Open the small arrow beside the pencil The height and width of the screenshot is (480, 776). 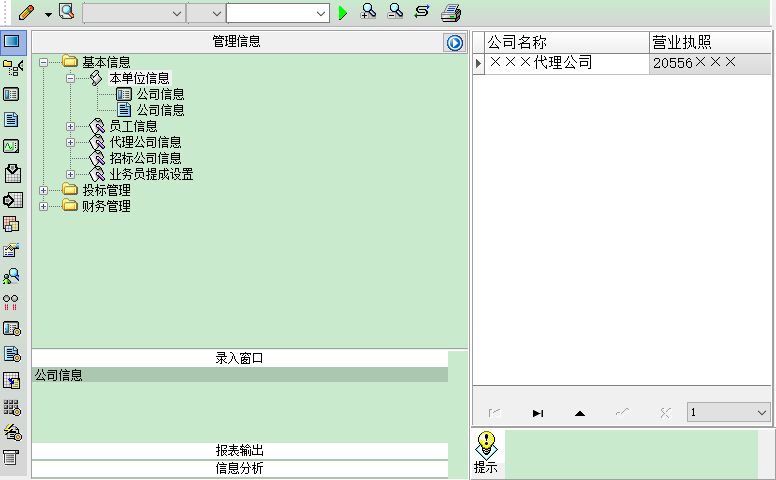pyautogui.click(x=48, y=14)
